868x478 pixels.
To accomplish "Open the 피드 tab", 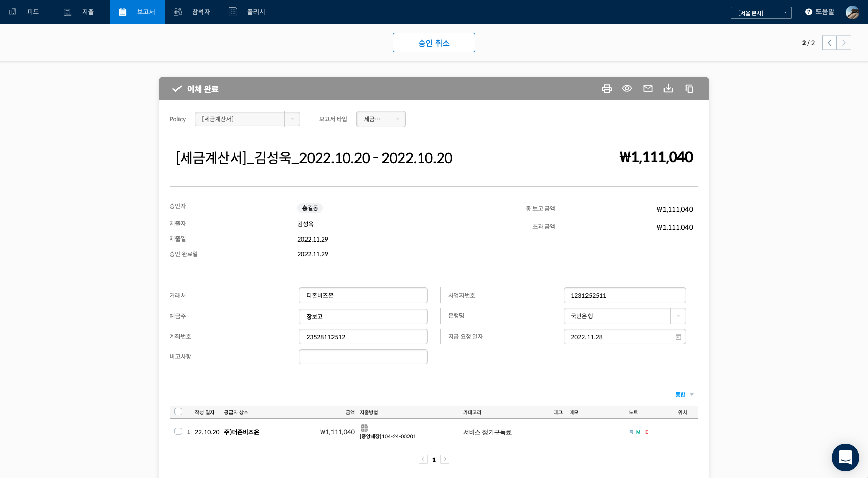I will pyautogui.click(x=24, y=12).
